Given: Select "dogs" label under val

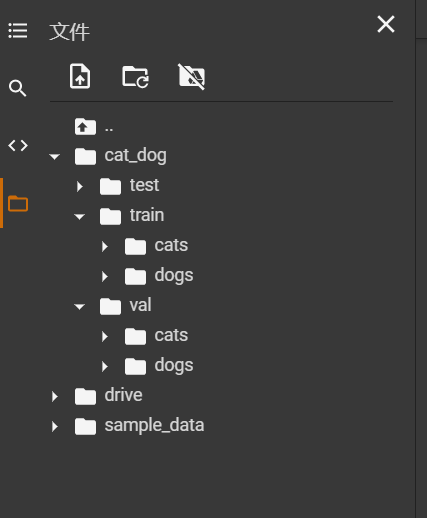Looking at the screenshot, I should point(174,366).
